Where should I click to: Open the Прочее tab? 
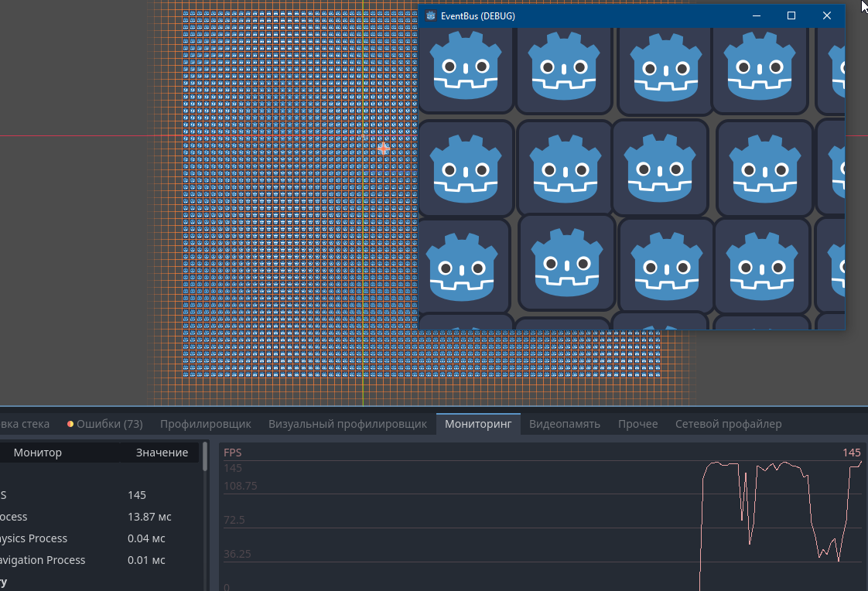[637, 424]
